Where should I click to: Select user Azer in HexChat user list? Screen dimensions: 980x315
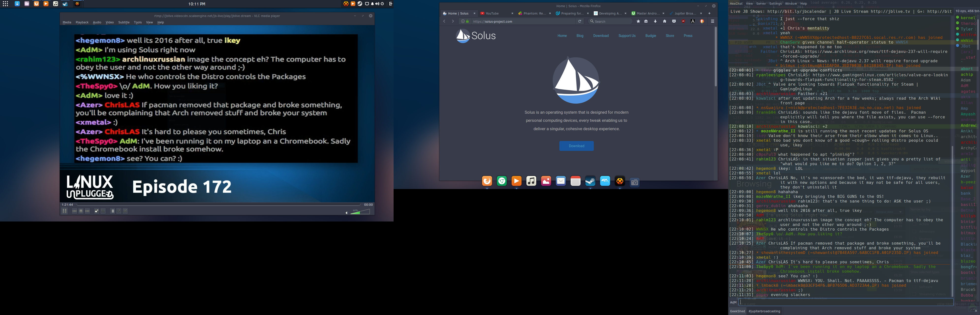click(965, 176)
